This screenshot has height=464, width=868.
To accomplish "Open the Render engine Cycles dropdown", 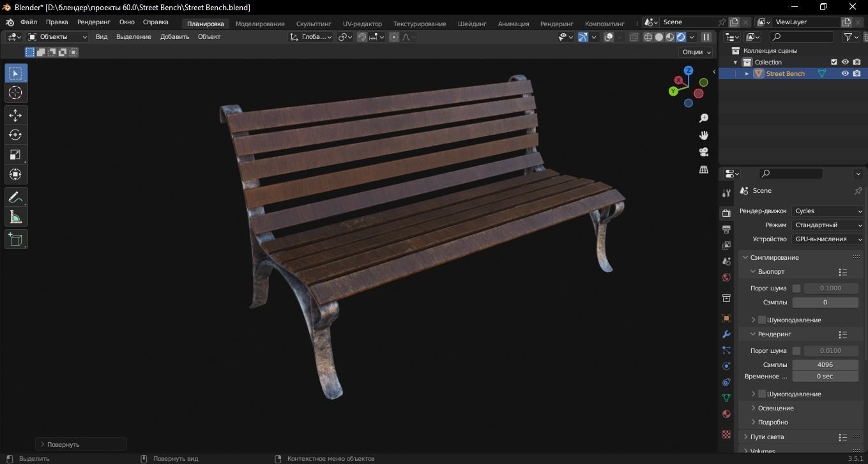I will (828, 211).
